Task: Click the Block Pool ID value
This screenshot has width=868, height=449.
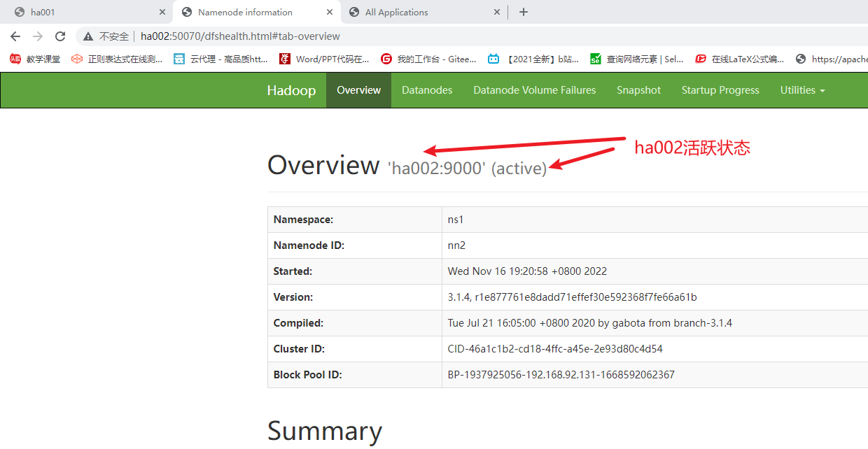Action: [x=561, y=375]
